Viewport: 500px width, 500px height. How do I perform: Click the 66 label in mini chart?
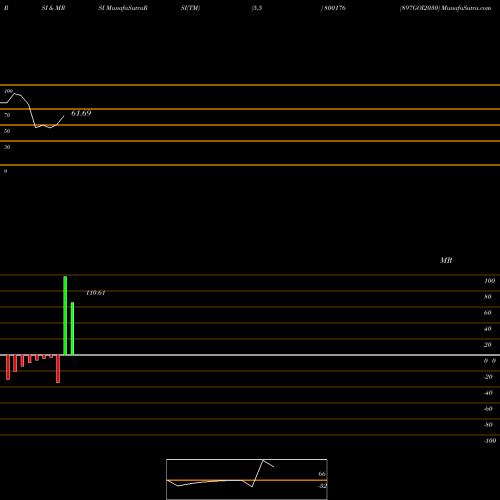(x=322, y=474)
